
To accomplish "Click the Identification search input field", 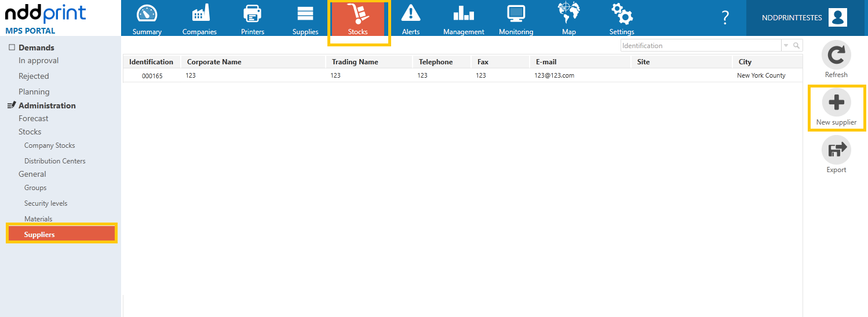I will coord(701,46).
